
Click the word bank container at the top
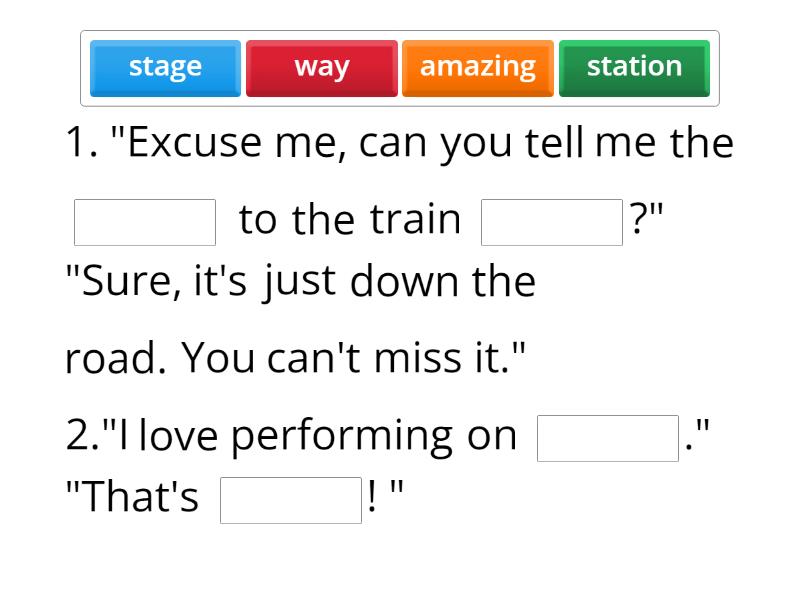[x=400, y=67]
